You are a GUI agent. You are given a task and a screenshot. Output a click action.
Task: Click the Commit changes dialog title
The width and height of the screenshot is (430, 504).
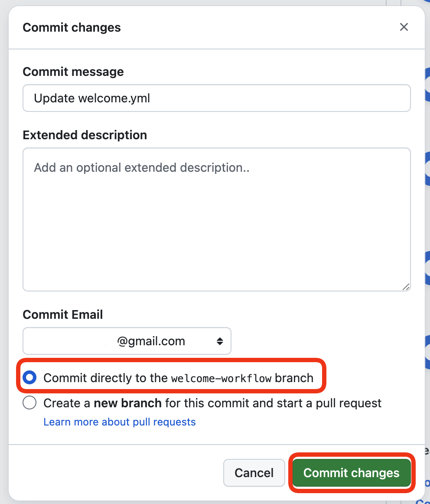72,27
